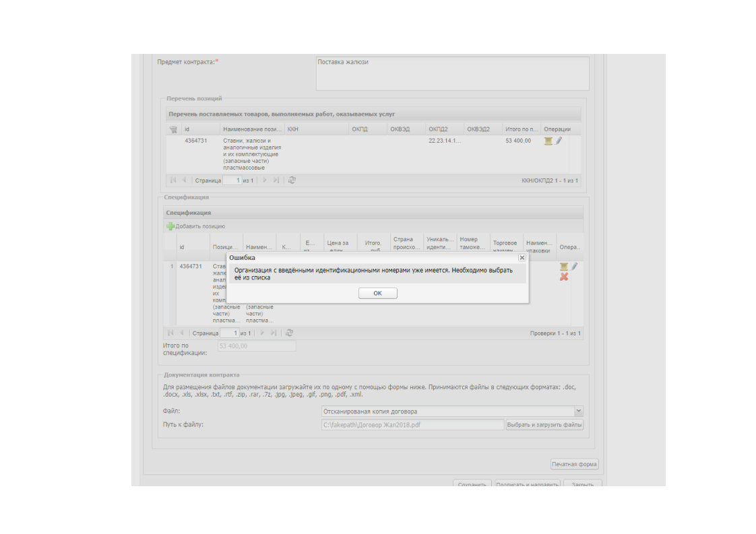The width and height of the screenshot is (756, 534).
Task: Go to last page in Перечень позиций pager
Action: (276, 180)
